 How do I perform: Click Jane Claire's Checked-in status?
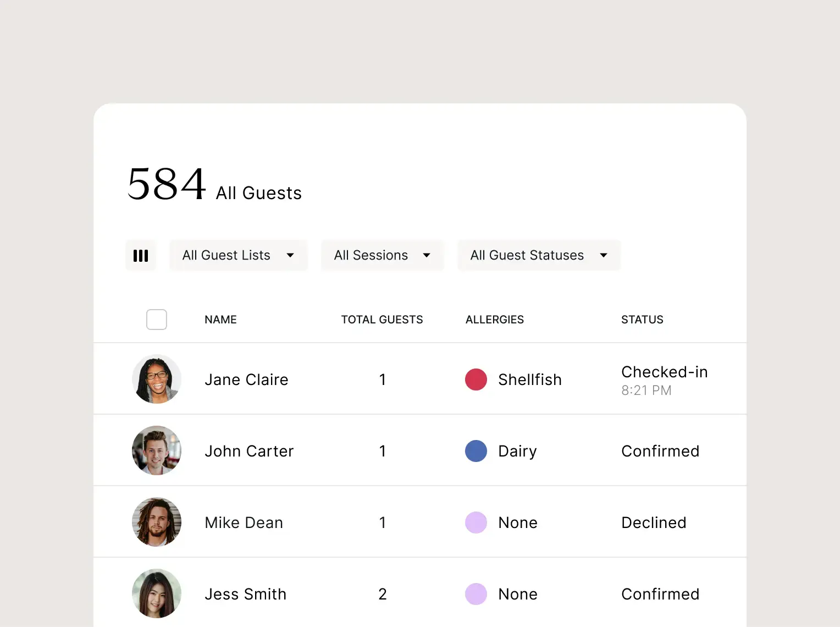(664, 372)
